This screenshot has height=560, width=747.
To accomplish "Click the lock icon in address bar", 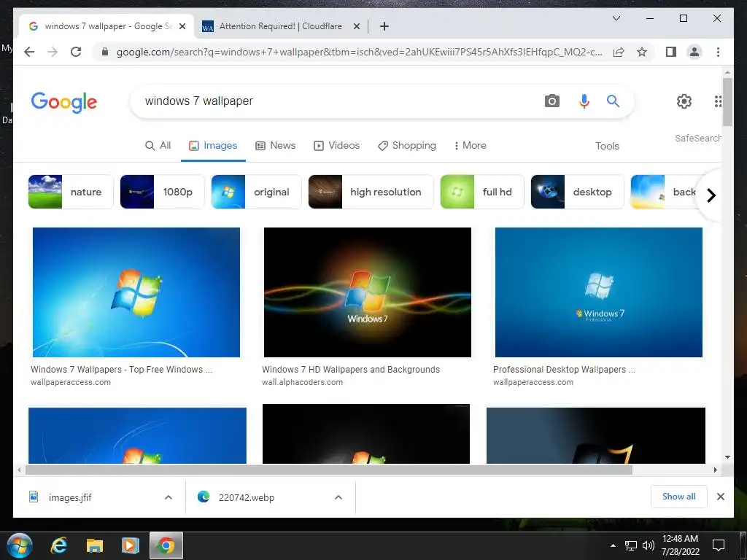I will 105,52.
